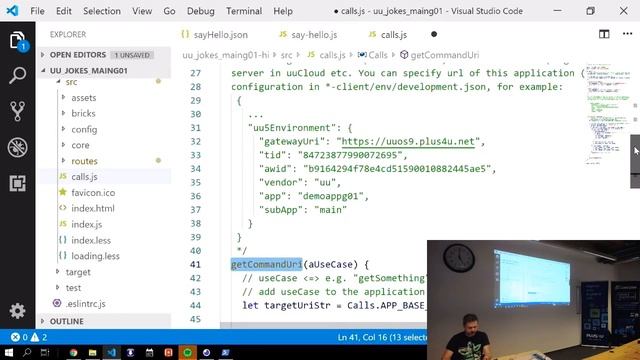This screenshot has width=640, height=360.
Task: Expand the core folder
Action: click(x=80, y=145)
